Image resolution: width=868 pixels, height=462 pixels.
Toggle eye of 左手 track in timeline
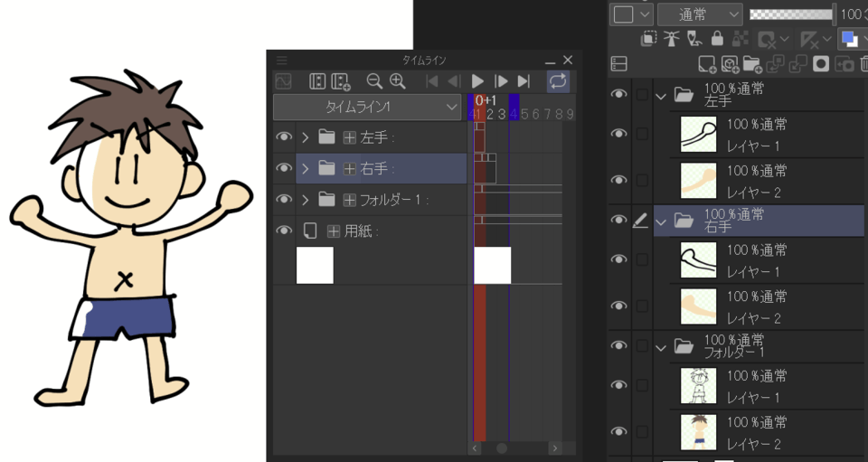(284, 137)
